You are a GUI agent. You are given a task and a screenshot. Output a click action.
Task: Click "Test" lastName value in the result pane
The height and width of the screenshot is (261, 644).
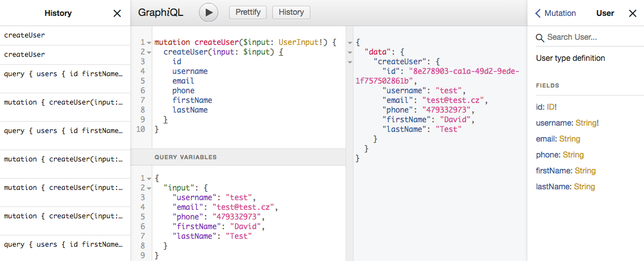(x=449, y=130)
